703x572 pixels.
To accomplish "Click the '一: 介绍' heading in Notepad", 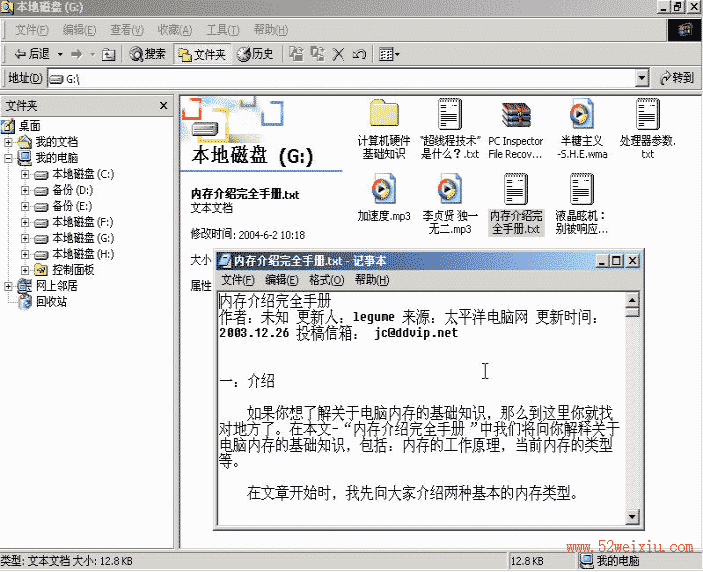I will [x=247, y=381].
